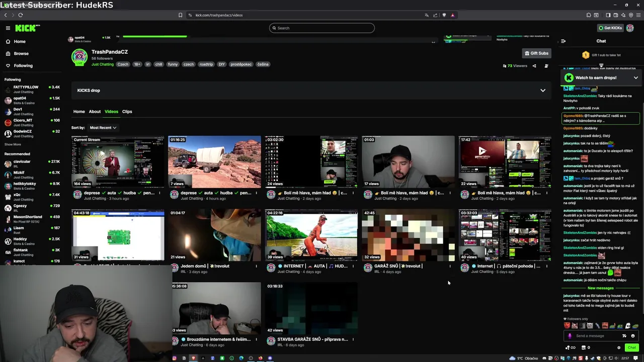Open the Kick hamburger sidebar menu
Image resolution: width=644 pixels, height=362 pixels.
click(x=8, y=28)
